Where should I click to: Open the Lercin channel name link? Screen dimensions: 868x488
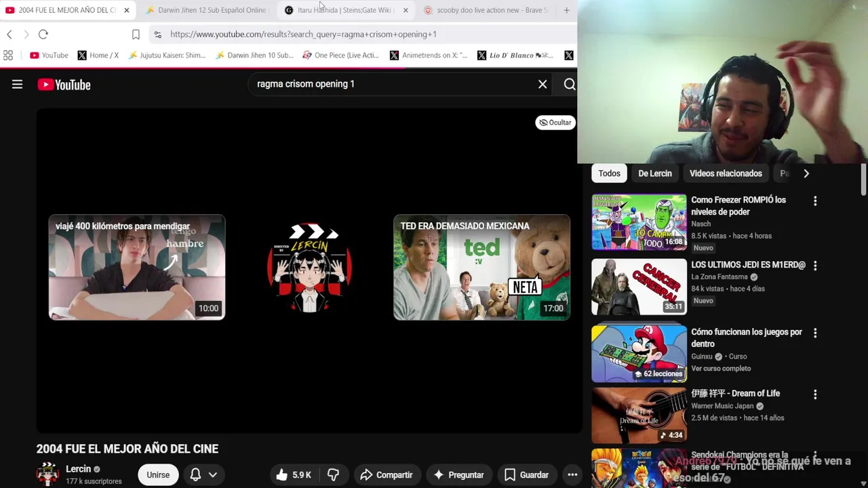point(79,469)
